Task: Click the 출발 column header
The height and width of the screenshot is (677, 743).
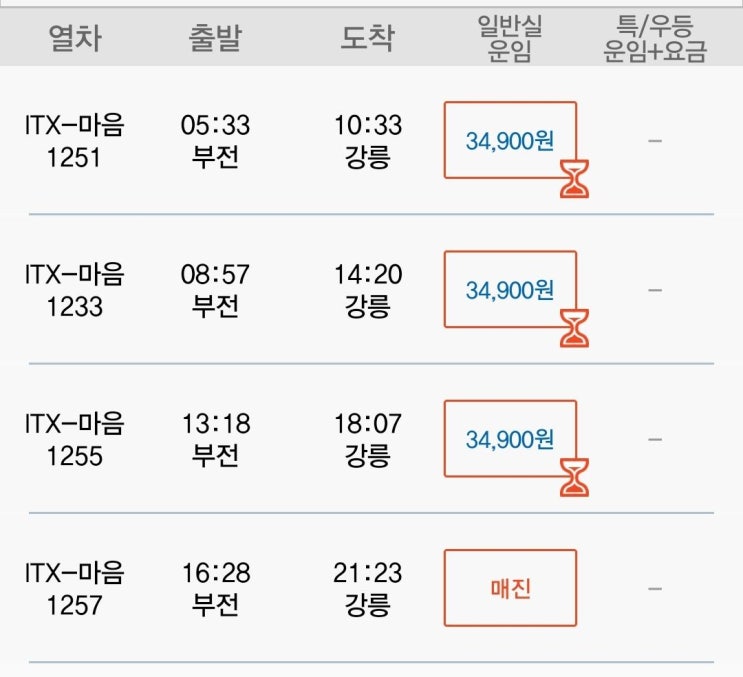Action: coord(215,39)
